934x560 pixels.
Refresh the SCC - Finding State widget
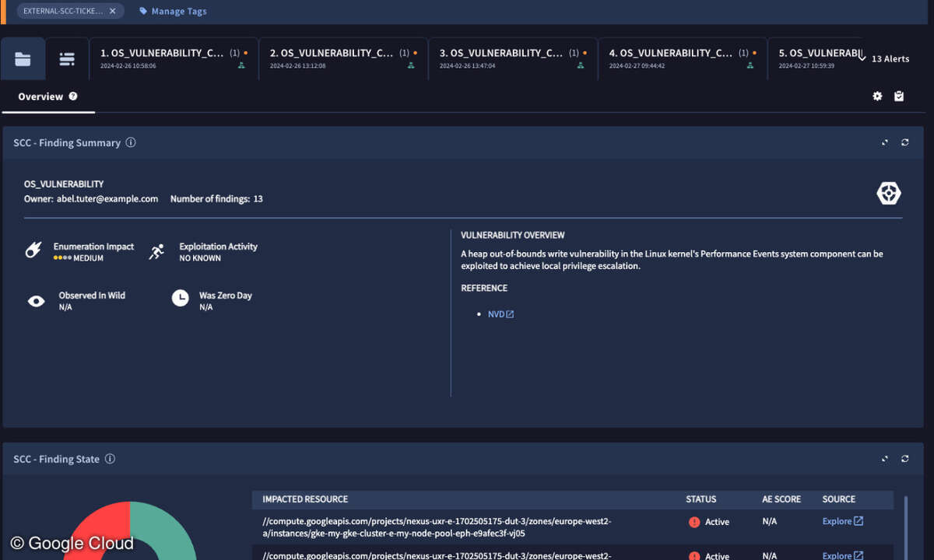click(905, 459)
